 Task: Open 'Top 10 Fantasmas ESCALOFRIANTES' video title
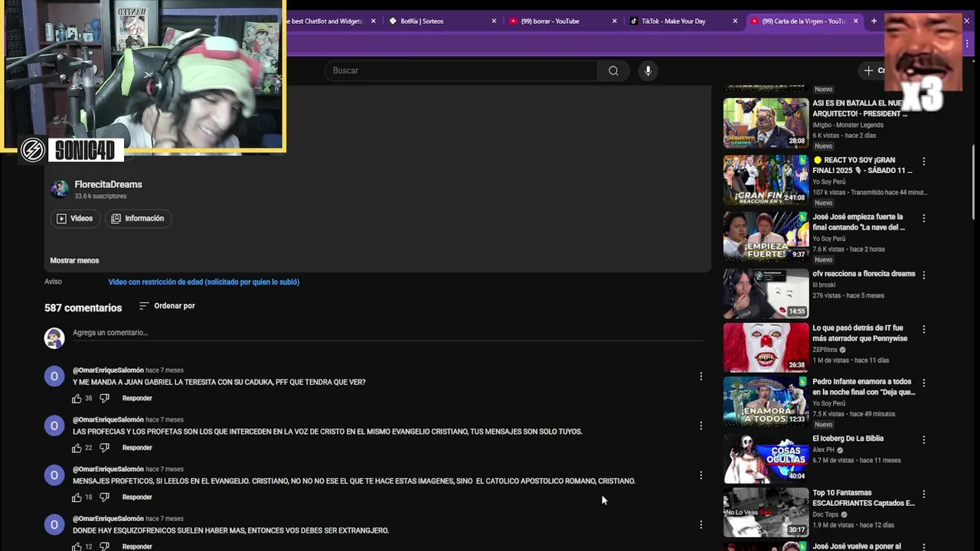tap(864, 498)
